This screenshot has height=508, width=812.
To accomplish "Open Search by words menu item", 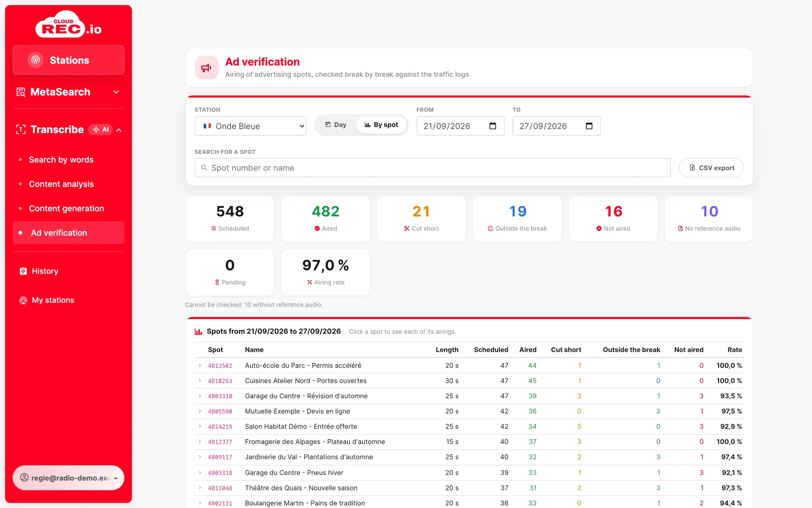I will tap(61, 160).
